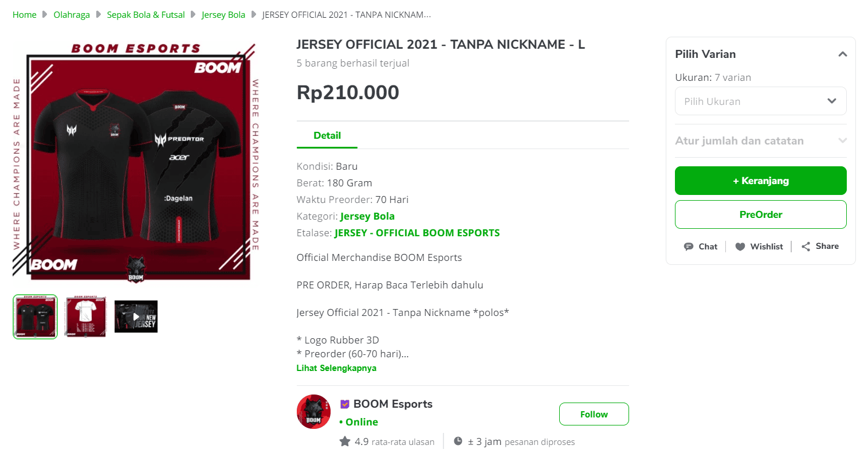Click the Wishlist heart icon
This screenshot has width=868, height=453.
pos(740,247)
